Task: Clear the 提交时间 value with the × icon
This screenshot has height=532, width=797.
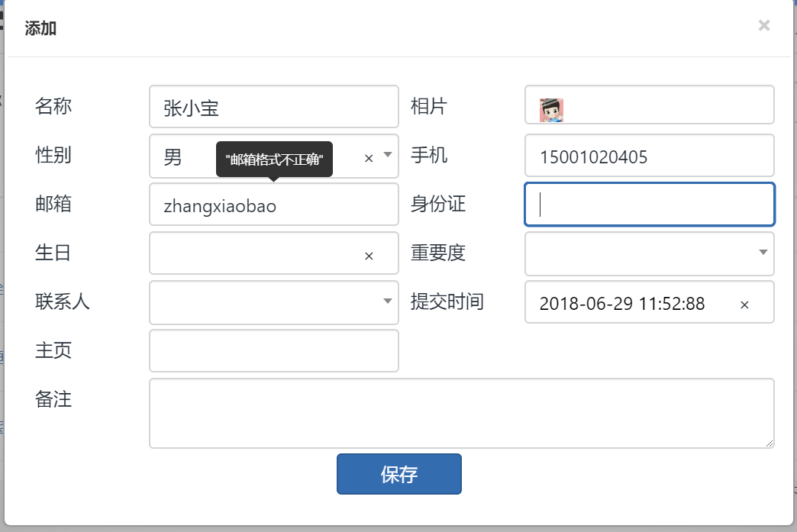Action: pos(744,305)
